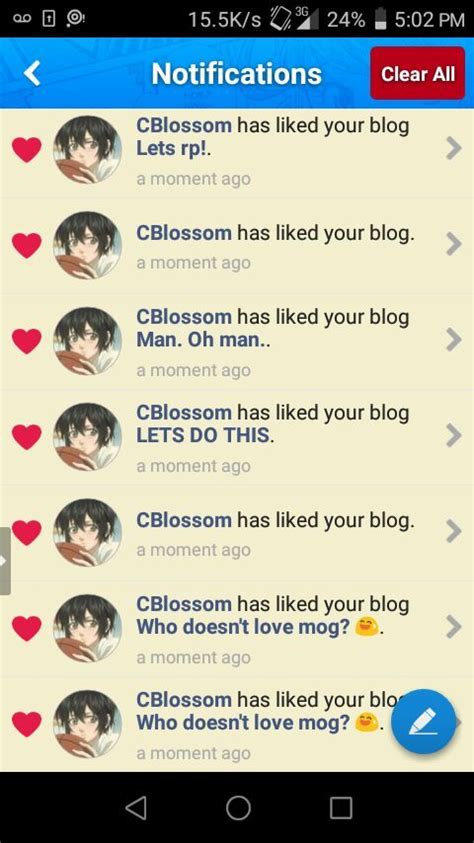474x843 pixels.
Task: Tap the Android recent apps square
Action: 341,808
